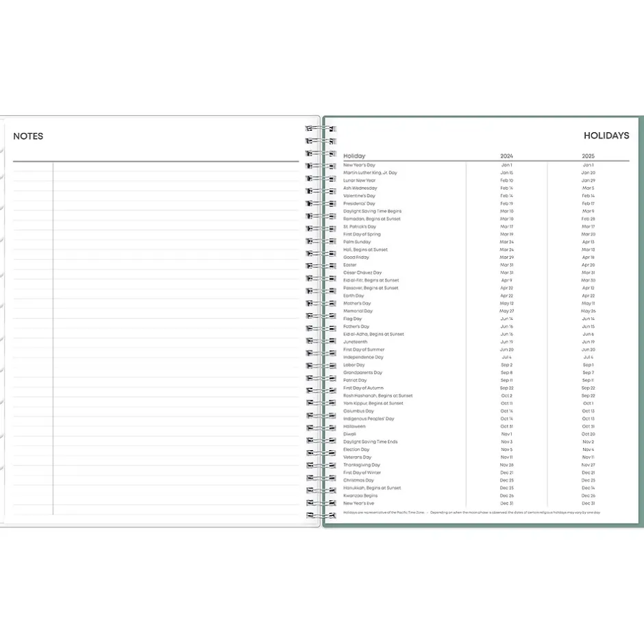Click the HOLIDAYS page heading
The height and width of the screenshot is (644, 644).
tap(606, 136)
